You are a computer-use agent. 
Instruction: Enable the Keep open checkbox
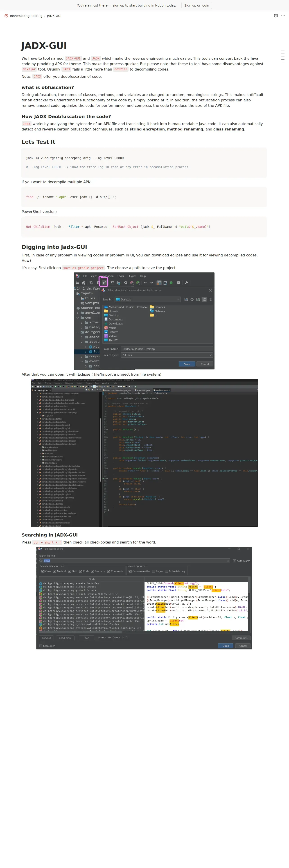tap(41, 646)
